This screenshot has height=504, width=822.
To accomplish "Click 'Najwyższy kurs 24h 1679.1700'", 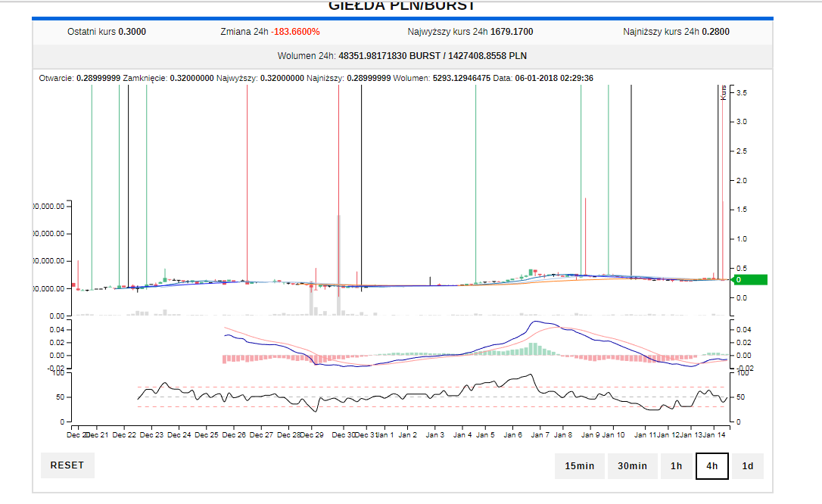I will [x=470, y=32].
